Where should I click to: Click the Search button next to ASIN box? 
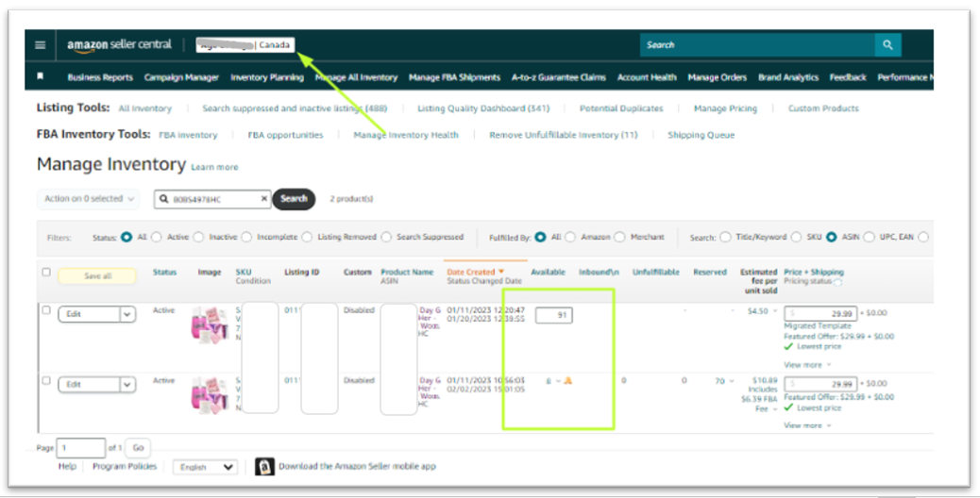click(294, 198)
